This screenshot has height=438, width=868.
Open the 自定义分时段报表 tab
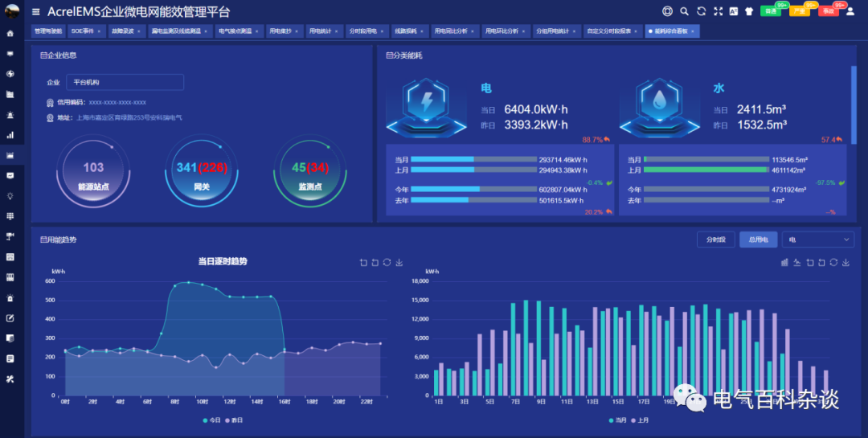click(612, 31)
